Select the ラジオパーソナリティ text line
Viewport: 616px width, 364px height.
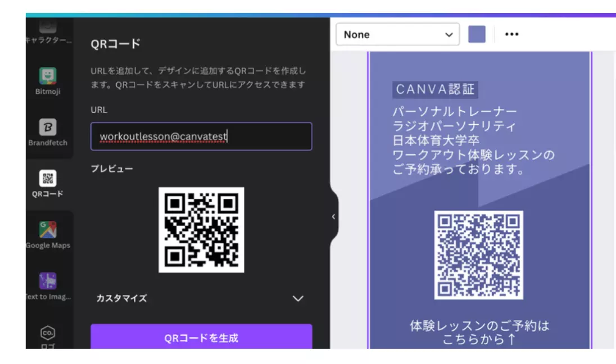[454, 126]
